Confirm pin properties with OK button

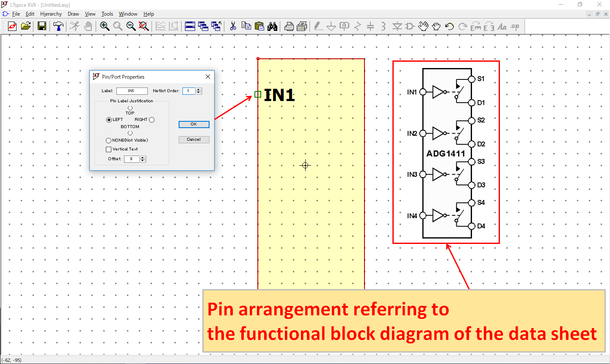pyautogui.click(x=194, y=124)
